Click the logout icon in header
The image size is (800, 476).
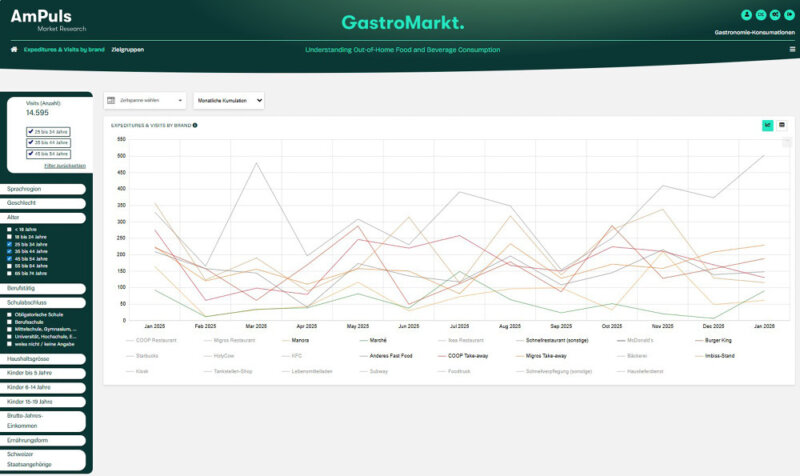click(789, 15)
